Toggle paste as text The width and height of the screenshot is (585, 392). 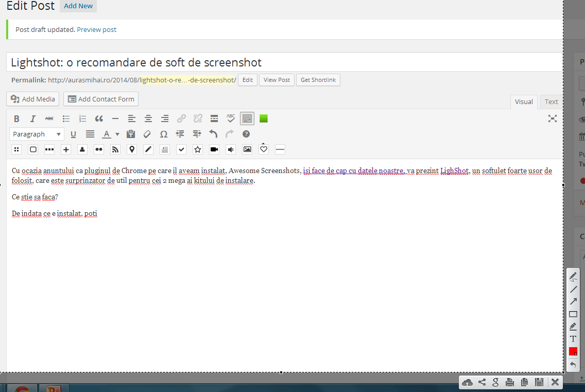tap(131, 134)
